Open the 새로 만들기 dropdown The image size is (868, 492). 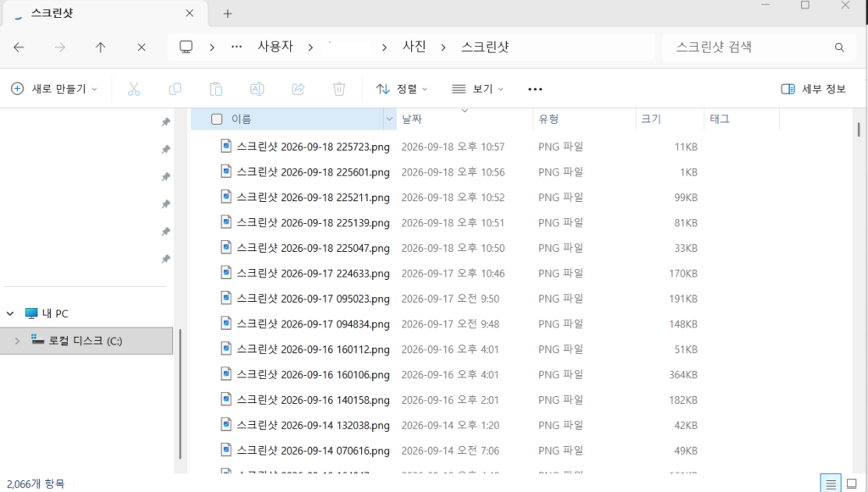click(54, 89)
